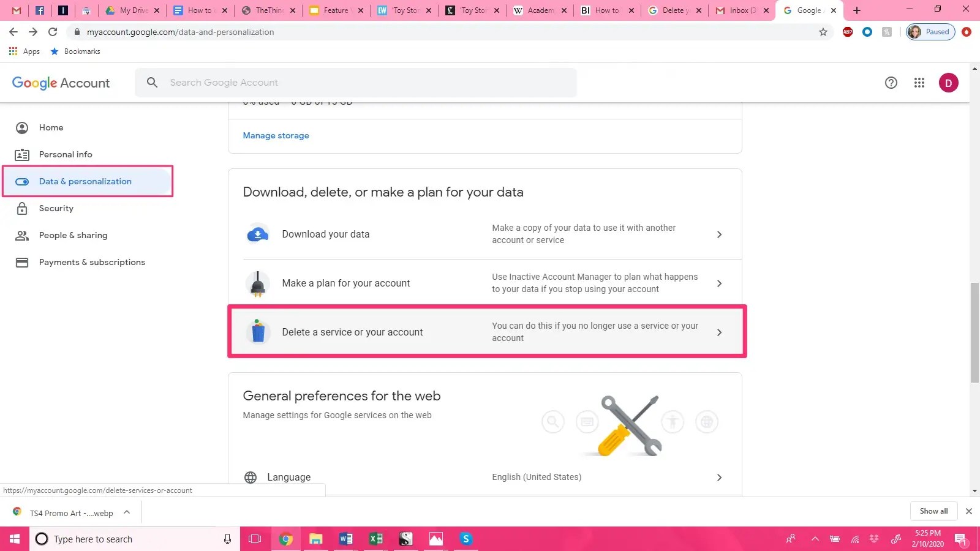The height and width of the screenshot is (551, 980).
Task: Open the TS4 Promo Art downloaded file
Action: point(64,512)
